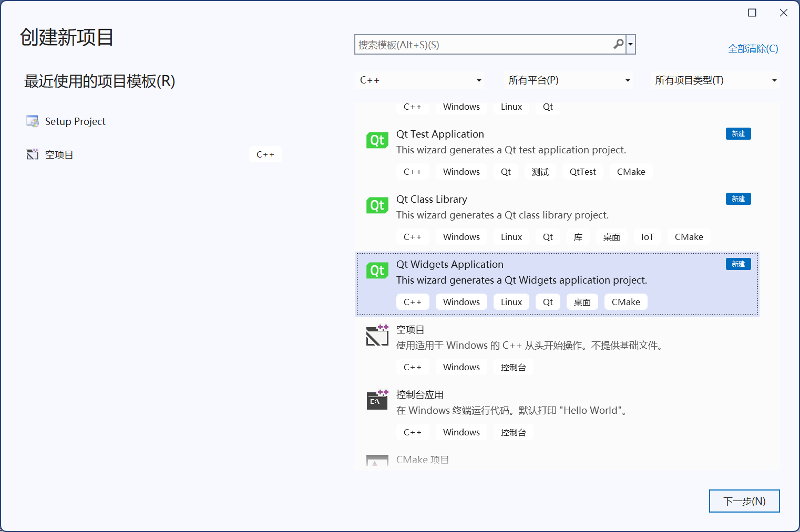The height and width of the screenshot is (532, 800).
Task: Click the C++ tag under Qt Test Application
Action: pos(413,172)
